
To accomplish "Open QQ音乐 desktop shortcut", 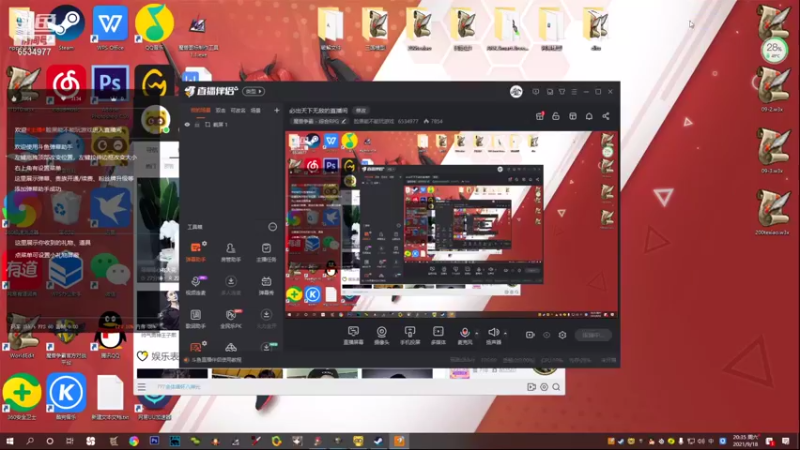I will [x=154, y=28].
